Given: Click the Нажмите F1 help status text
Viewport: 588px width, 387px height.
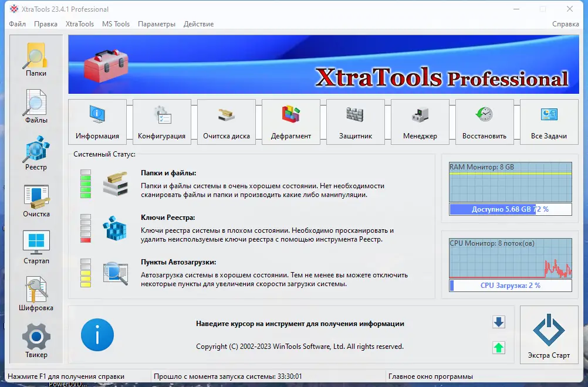Looking at the screenshot, I should 66,376.
